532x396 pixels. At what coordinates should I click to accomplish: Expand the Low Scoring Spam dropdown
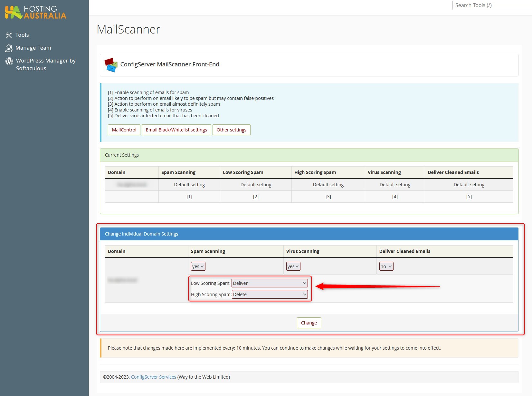click(x=269, y=283)
